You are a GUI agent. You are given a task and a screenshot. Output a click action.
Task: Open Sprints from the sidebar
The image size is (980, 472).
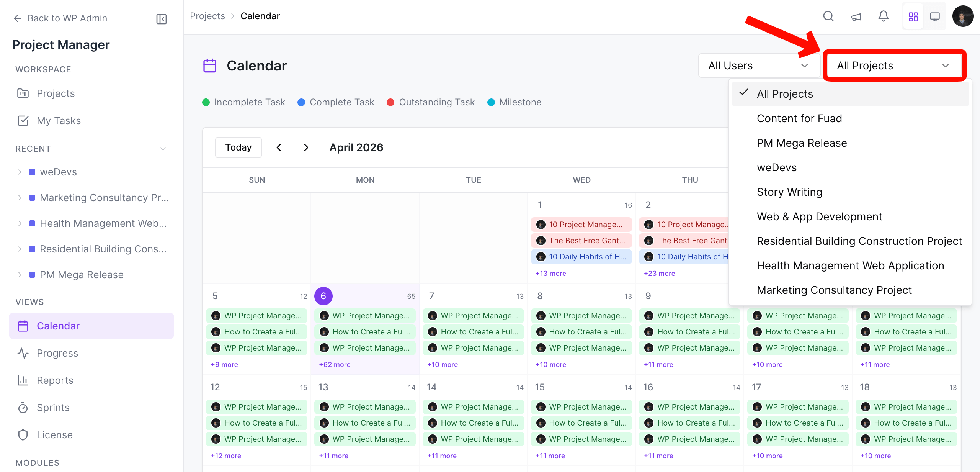(x=53, y=407)
